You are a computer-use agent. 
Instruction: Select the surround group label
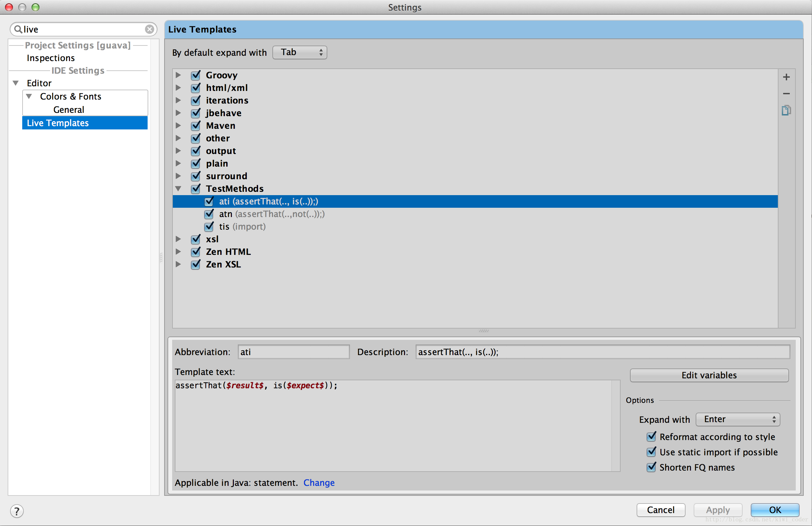(x=227, y=176)
